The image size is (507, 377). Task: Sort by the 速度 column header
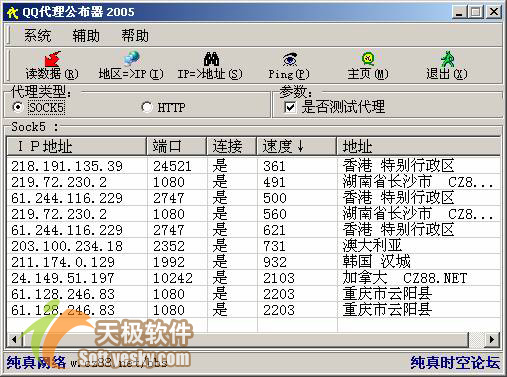[x=297, y=146]
